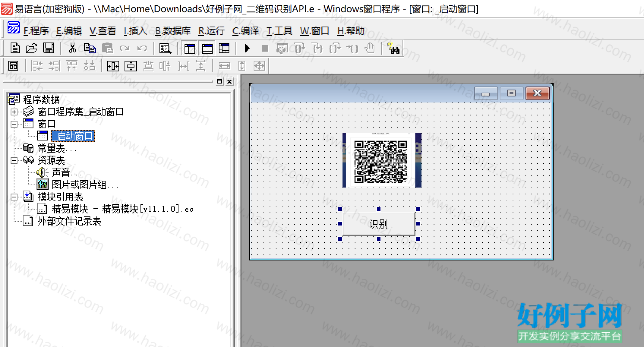
Task: Open the E.编辑 menu
Action: [69, 31]
